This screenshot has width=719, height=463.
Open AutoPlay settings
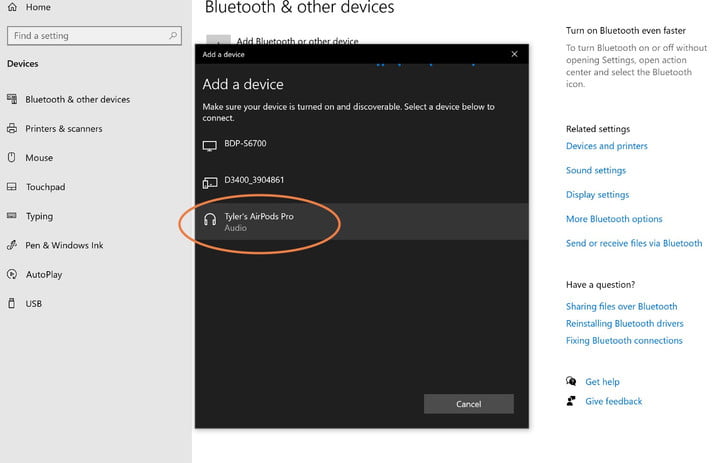pyautogui.click(x=44, y=275)
